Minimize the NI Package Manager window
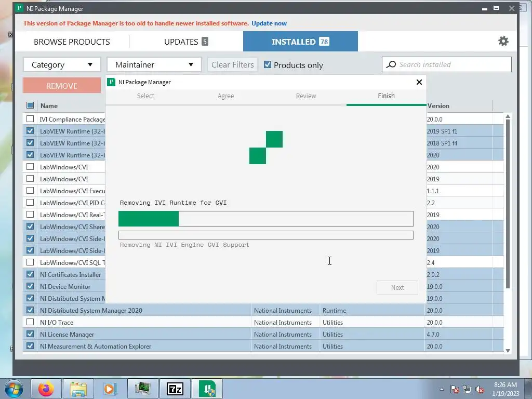 pos(485,8)
